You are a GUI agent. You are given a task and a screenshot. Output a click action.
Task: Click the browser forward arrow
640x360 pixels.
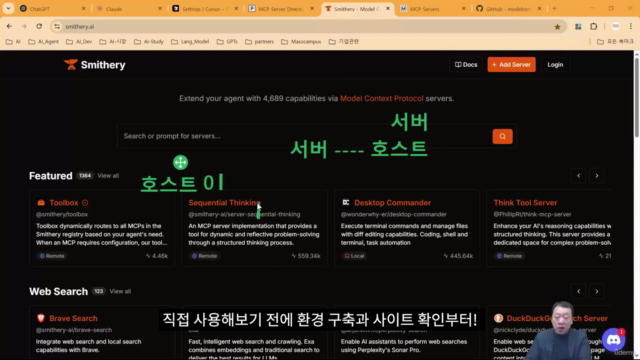tap(24, 27)
